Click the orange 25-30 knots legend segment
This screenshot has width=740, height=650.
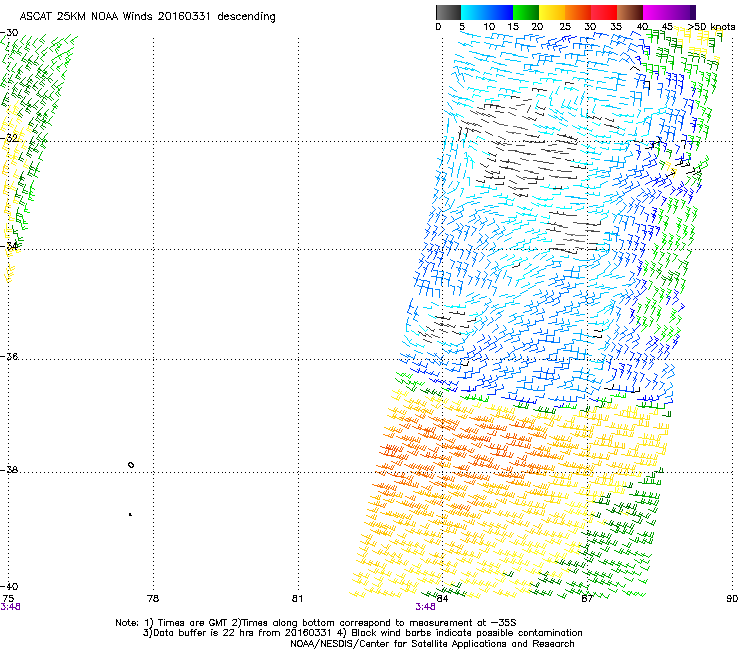click(x=578, y=12)
